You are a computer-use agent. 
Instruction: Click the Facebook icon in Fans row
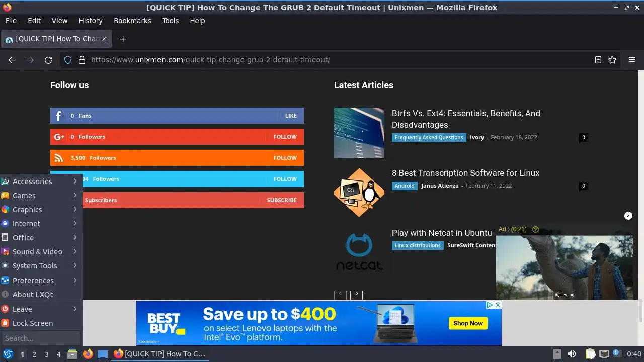coord(58,116)
